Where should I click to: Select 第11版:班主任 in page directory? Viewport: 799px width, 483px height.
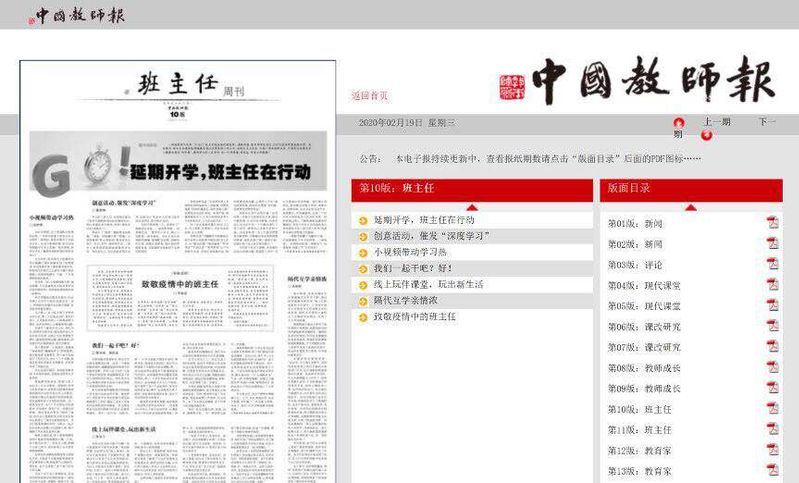click(639, 429)
